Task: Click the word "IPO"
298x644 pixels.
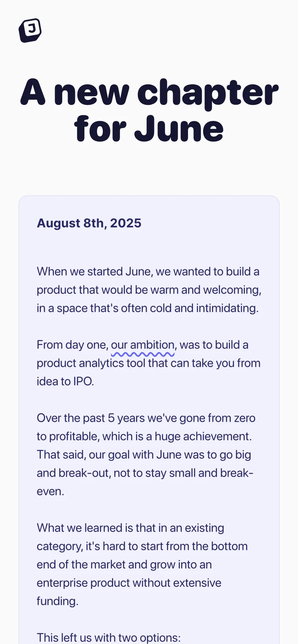Action: 83,382
